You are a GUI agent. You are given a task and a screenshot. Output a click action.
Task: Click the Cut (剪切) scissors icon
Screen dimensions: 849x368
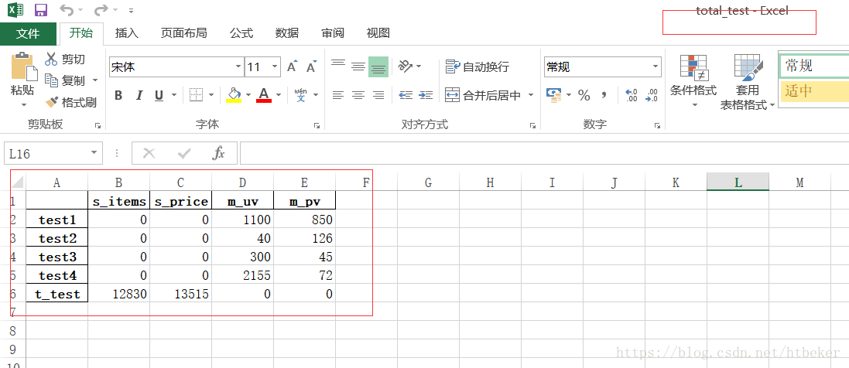click(51, 59)
